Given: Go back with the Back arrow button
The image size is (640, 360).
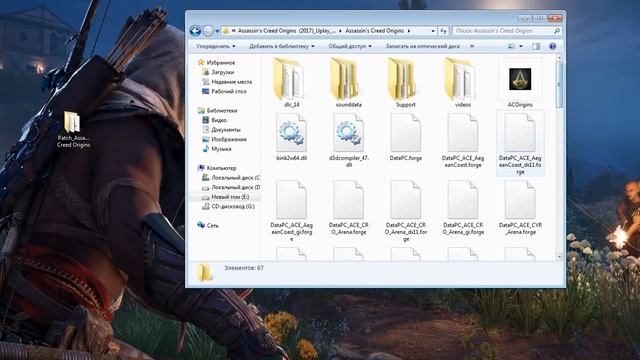Looking at the screenshot, I should point(196,31).
